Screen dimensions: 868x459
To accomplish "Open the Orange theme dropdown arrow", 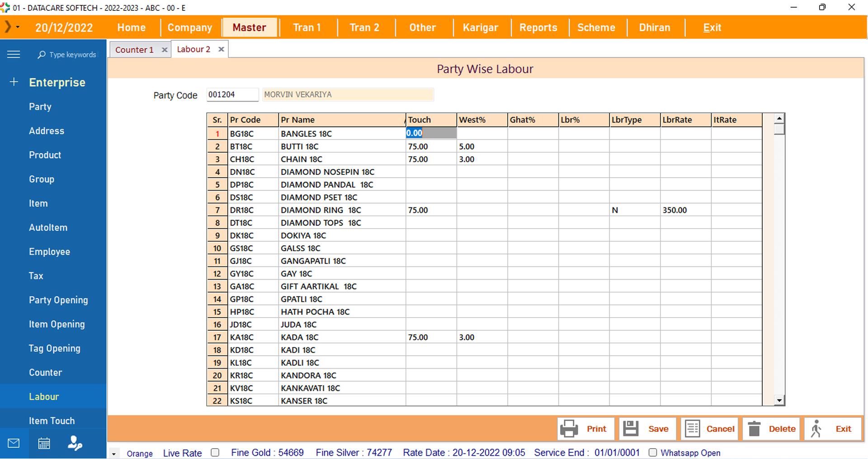I will pyautogui.click(x=114, y=454).
